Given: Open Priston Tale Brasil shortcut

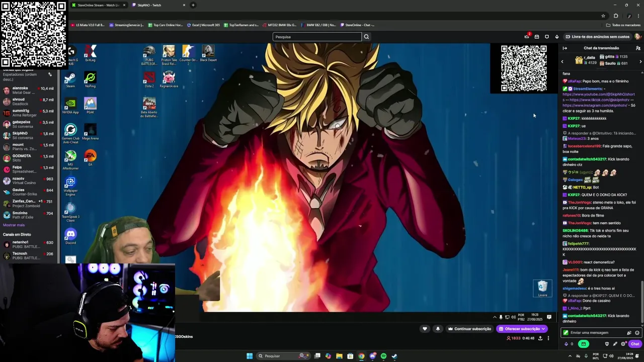Looking at the screenshot, I should (x=169, y=56).
